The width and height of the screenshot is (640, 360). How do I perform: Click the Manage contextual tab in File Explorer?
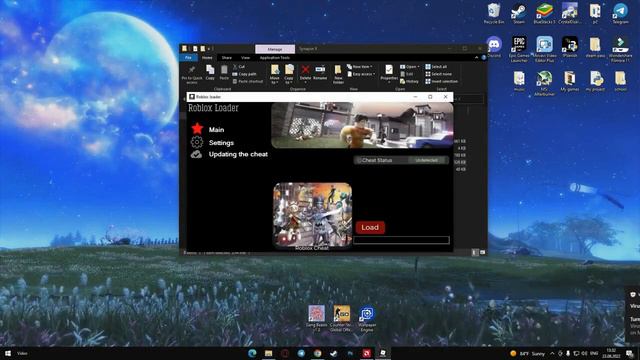tap(275, 49)
